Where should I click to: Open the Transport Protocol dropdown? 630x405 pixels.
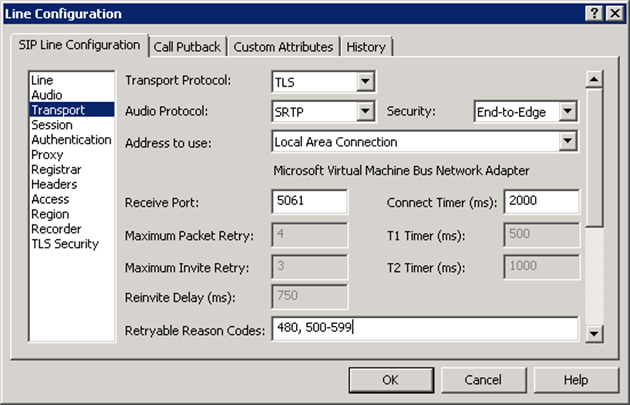[x=365, y=81]
